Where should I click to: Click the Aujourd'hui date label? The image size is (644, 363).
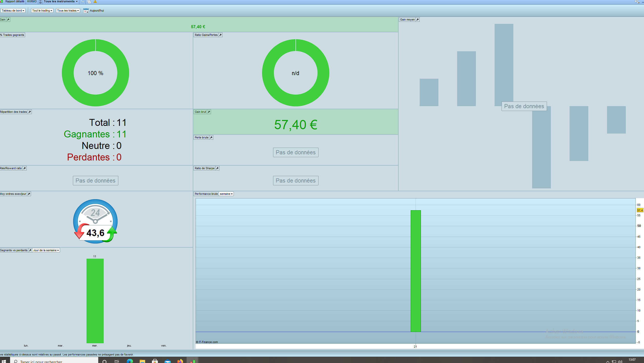click(97, 11)
